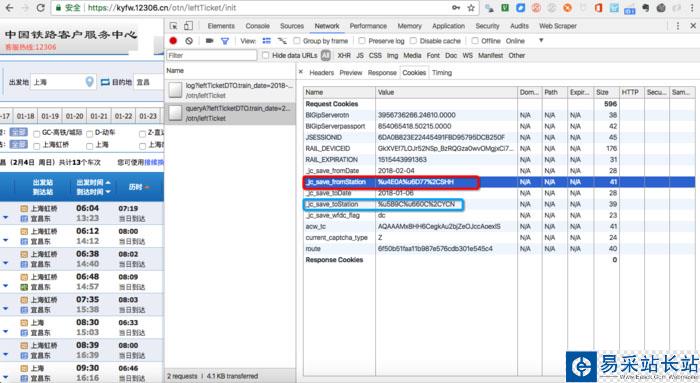700x383 pixels.
Task: Filter requests by Img type
Action: (x=392, y=55)
